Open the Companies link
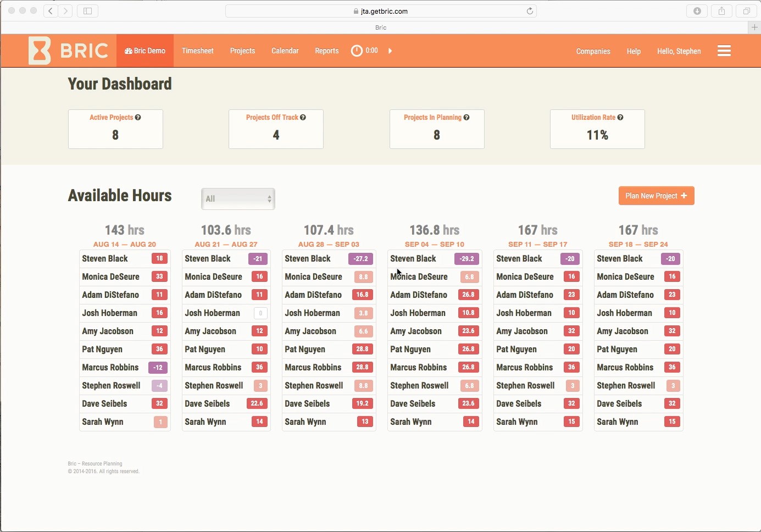The image size is (761, 532). pos(593,51)
